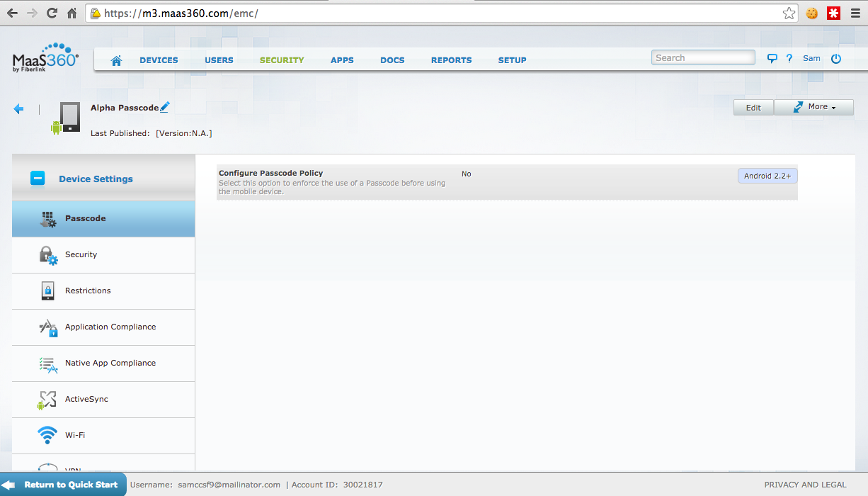Select Wi-Fi in the sidebar
This screenshot has height=496, width=868.
[x=103, y=436]
